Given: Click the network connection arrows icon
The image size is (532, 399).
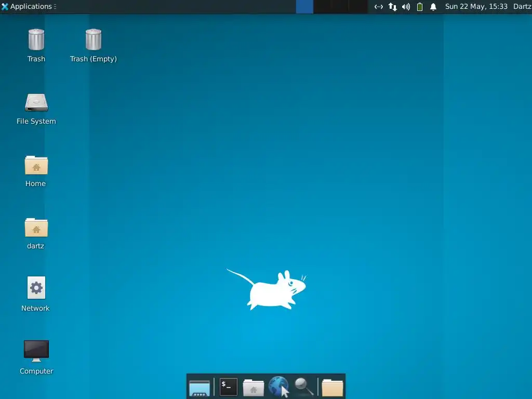Looking at the screenshot, I should click(379, 7).
